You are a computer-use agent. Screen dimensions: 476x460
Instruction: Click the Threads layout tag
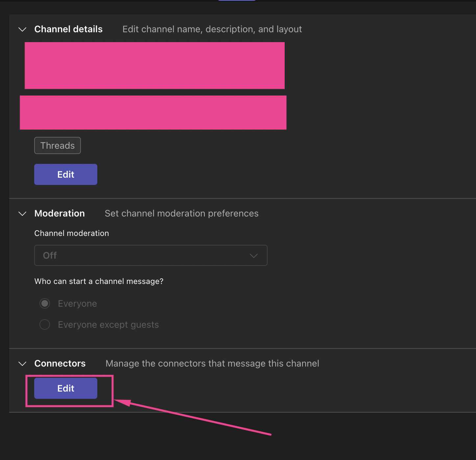tap(58, 145)
